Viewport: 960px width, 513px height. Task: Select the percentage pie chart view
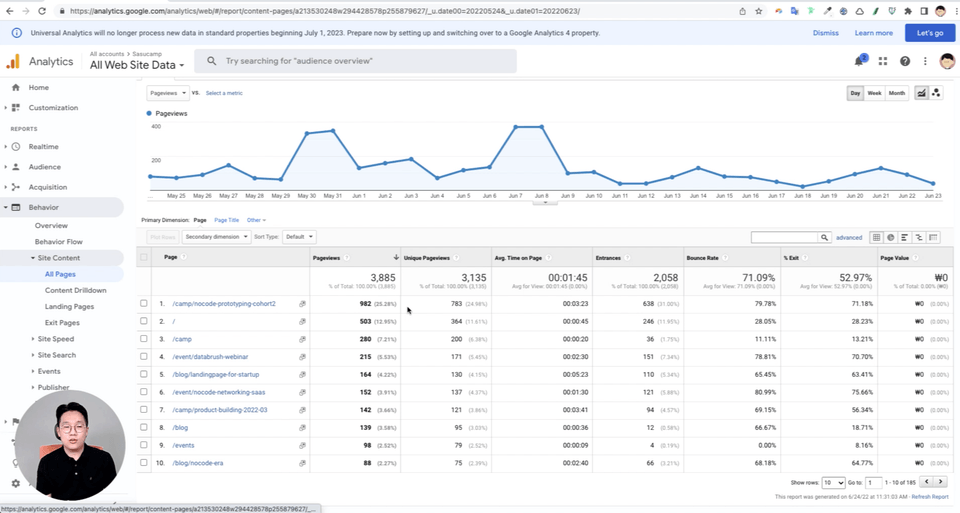click(x=891, y=238)
